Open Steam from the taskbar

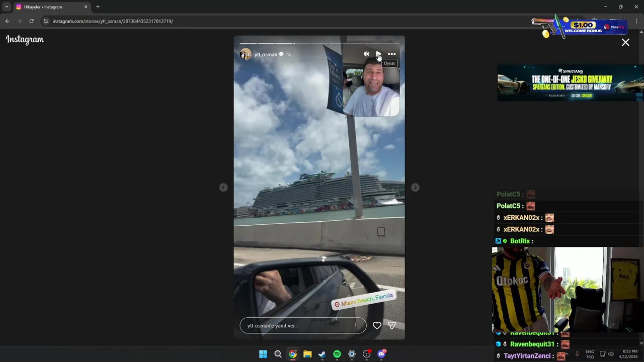(x=322, y=354)
